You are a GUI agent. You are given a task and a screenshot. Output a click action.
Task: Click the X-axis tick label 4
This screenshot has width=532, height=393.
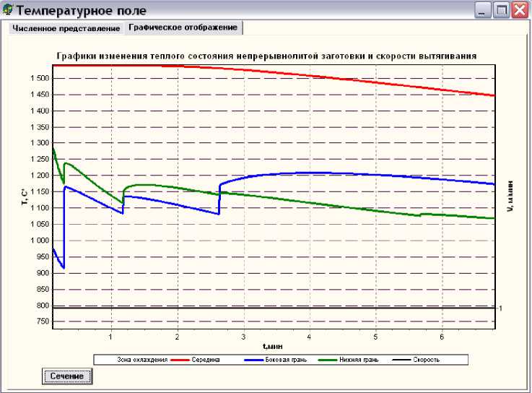pos(309,337)
